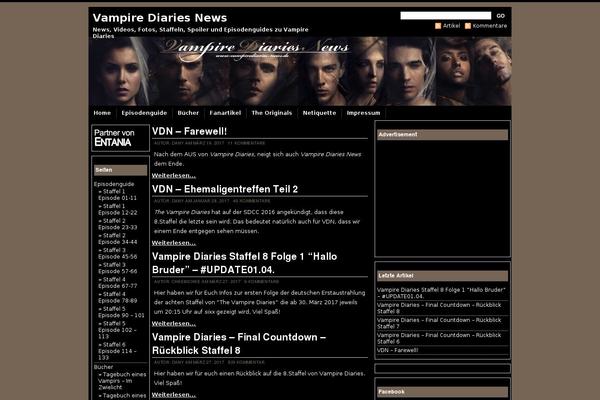Viewport: 600px width, 400px height.
Task: Open the Impressum menu item
Action: (x=363, y=113)
